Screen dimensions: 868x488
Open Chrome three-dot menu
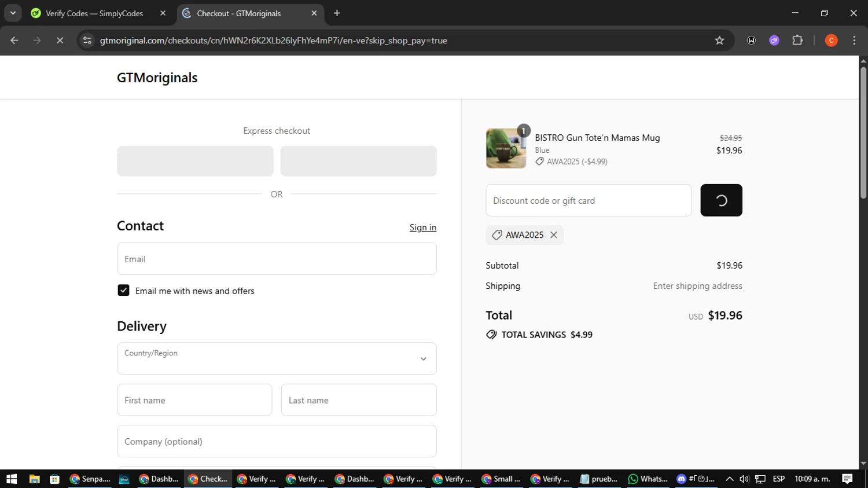(854, 41)
